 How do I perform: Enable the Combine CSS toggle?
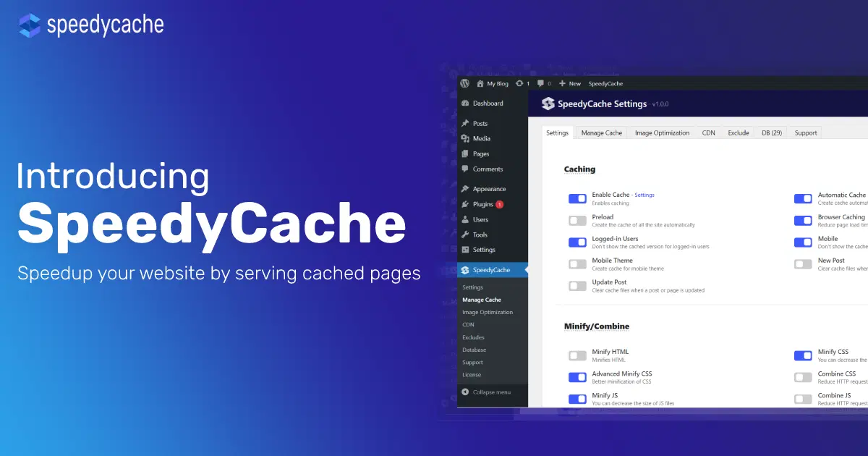803,377
